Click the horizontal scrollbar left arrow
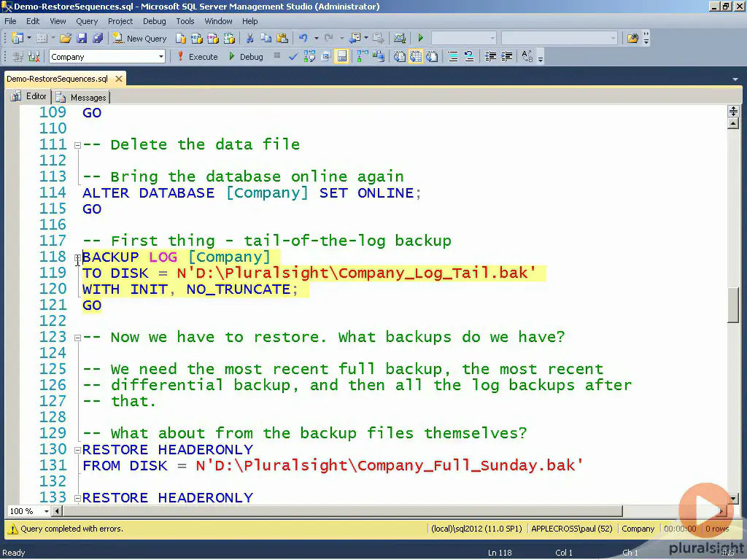The image size is (747, 560). [x=57, y=511]
